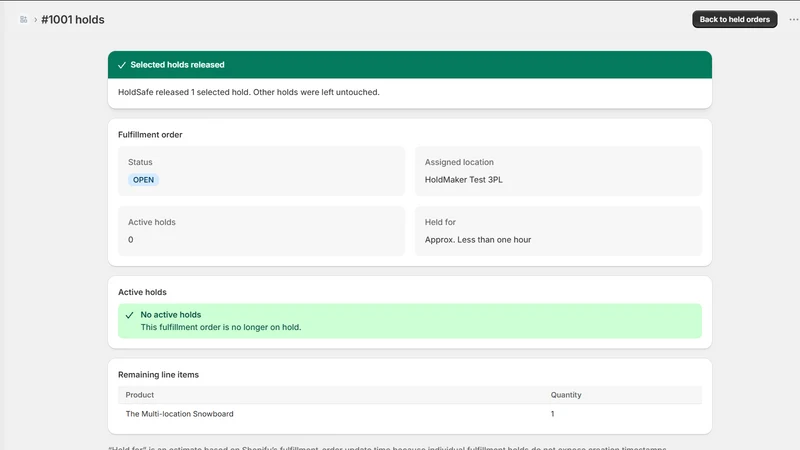Click the checkmark beside No active holds
This screenshot has height=450, width=800.
coord(130,315)
